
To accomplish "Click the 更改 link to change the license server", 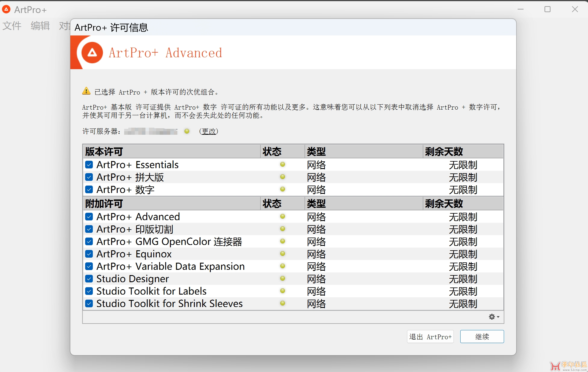I will coord(209,131).
